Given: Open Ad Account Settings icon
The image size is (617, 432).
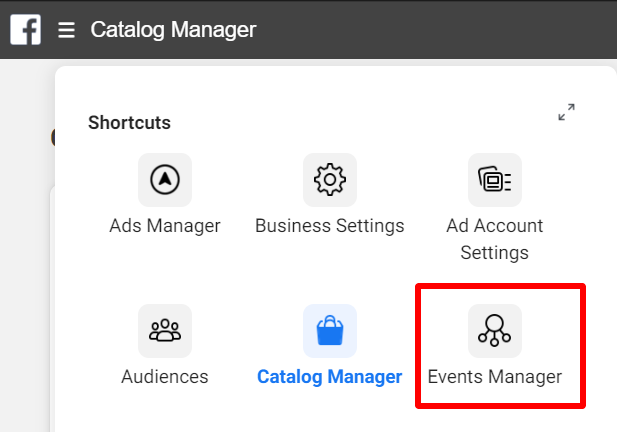Looking at the screenshot, I should (x=495, y=180).
